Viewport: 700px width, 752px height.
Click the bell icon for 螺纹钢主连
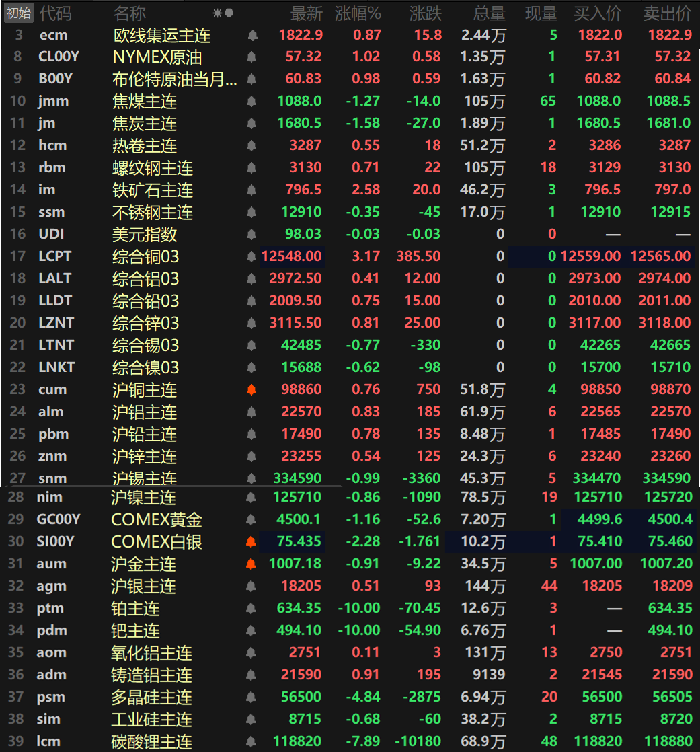pyautogui.click(x=252, y=168)
